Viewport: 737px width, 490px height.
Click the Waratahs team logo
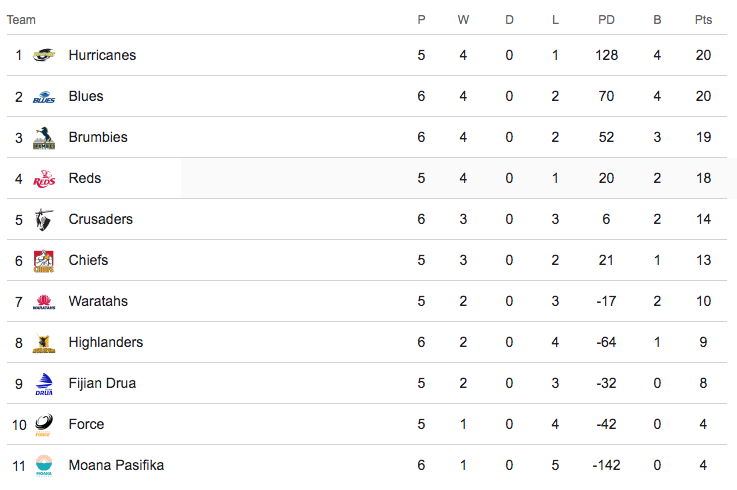(44, 302)
